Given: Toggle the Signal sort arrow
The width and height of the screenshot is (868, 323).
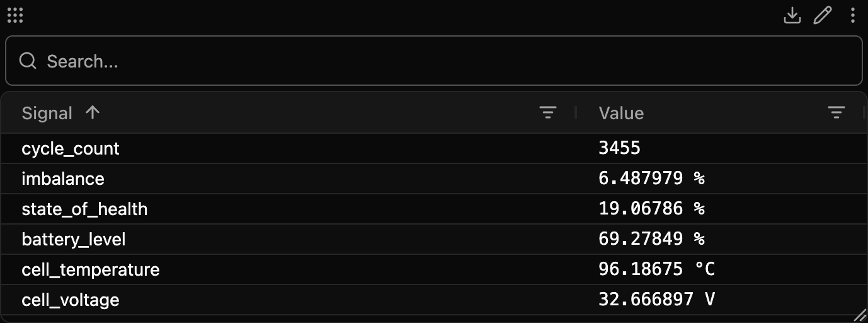Looking at the screenshot, I should point(93,112).
